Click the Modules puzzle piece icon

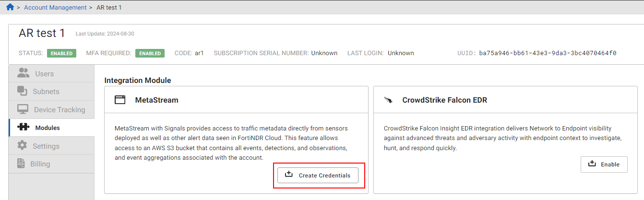23,128
